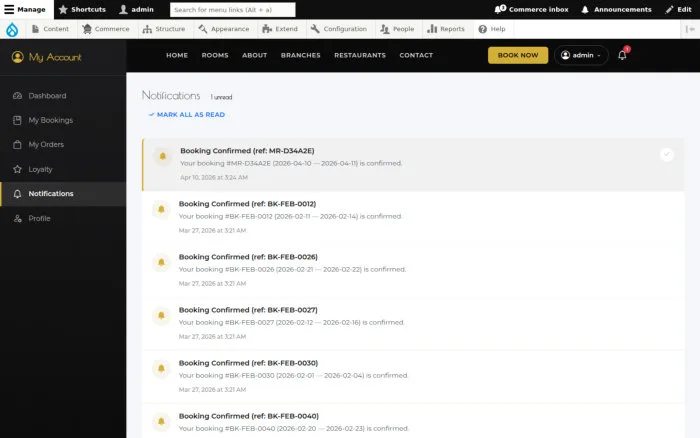Image resolution: width=700 pixels, height=438 pixels.
Task: Open the Extend admin menu
Action: pos(280,29)
